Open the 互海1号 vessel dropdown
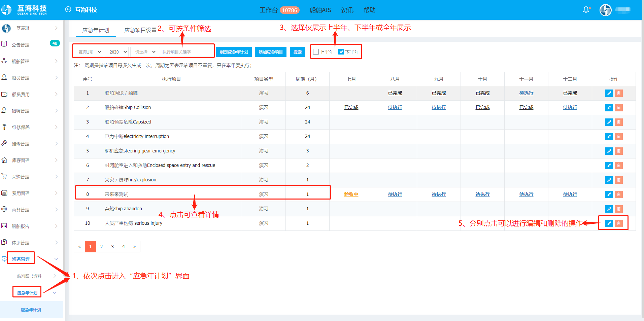Screen dimensions: 644x321 pyautogui.click(x=88, y=52)
